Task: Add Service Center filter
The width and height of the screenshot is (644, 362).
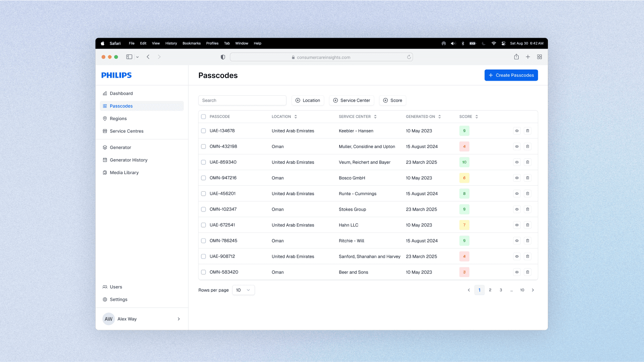Action: (x=352, y=100)
